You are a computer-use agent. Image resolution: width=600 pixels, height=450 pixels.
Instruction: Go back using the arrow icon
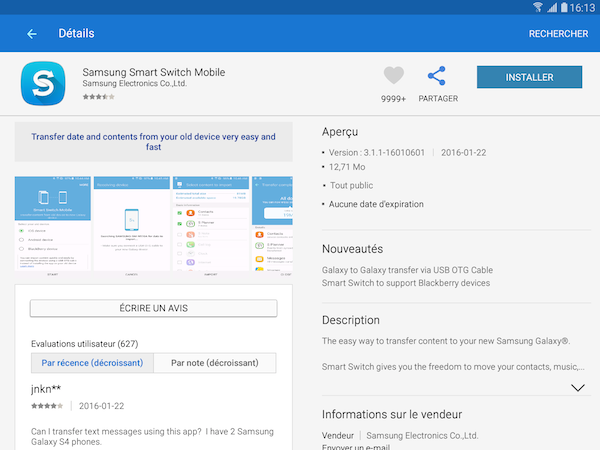(32, 34)
